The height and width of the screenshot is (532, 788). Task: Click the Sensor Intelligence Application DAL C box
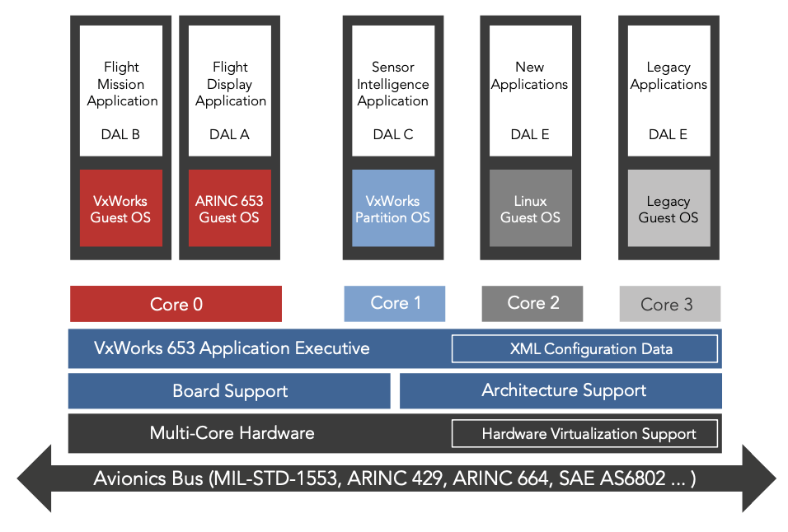coord(393,91)
